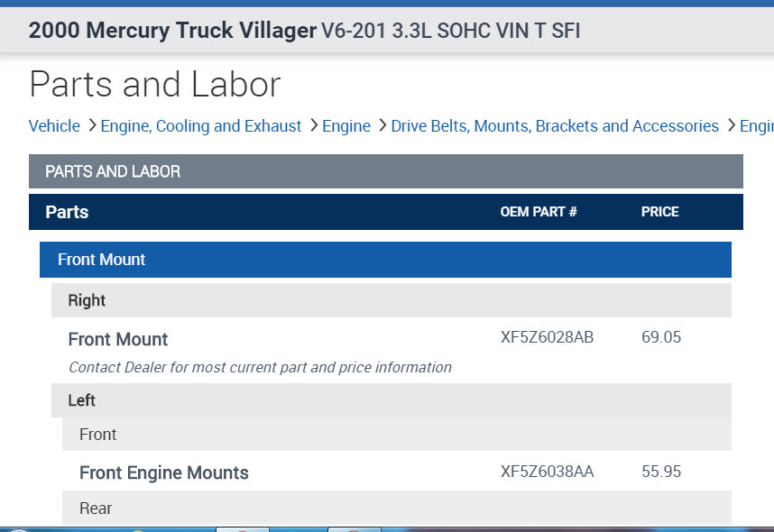Click the Front Engine Mounts part name
The image size is (774, 532).
(164, 472)
